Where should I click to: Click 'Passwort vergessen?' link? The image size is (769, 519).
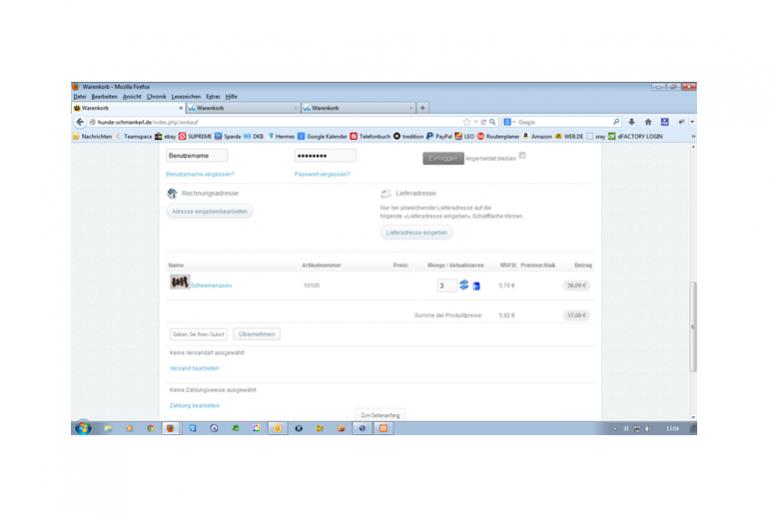[321, 174]
